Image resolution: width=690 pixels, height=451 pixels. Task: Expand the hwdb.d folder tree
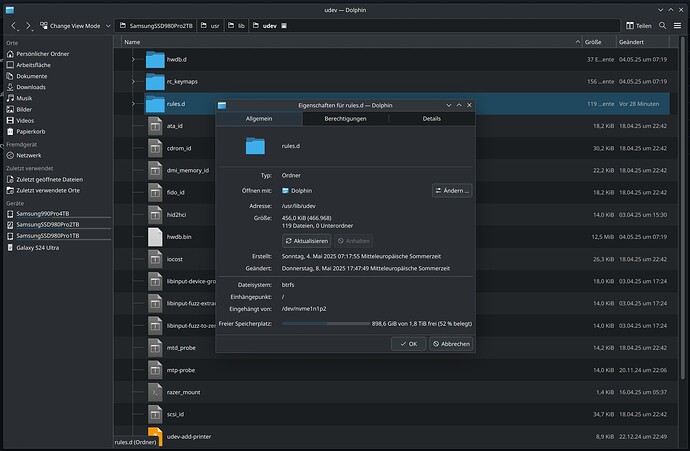point(133,59)
